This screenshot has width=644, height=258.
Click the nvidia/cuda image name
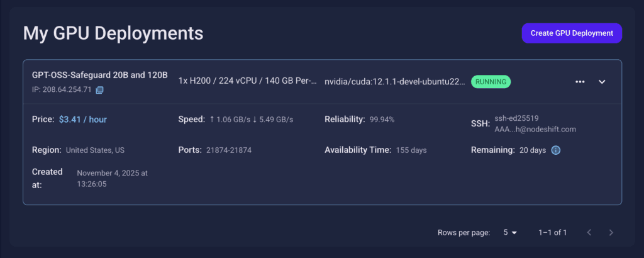395,82
